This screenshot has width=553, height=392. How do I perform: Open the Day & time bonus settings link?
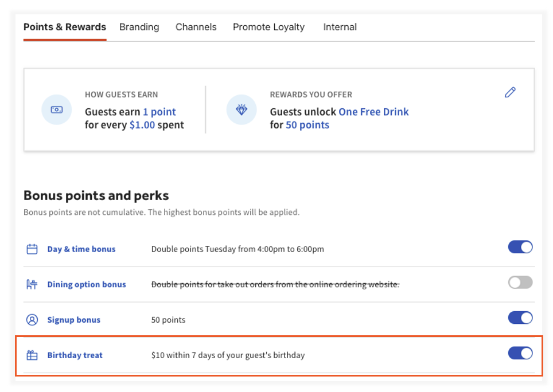point(81,249)
